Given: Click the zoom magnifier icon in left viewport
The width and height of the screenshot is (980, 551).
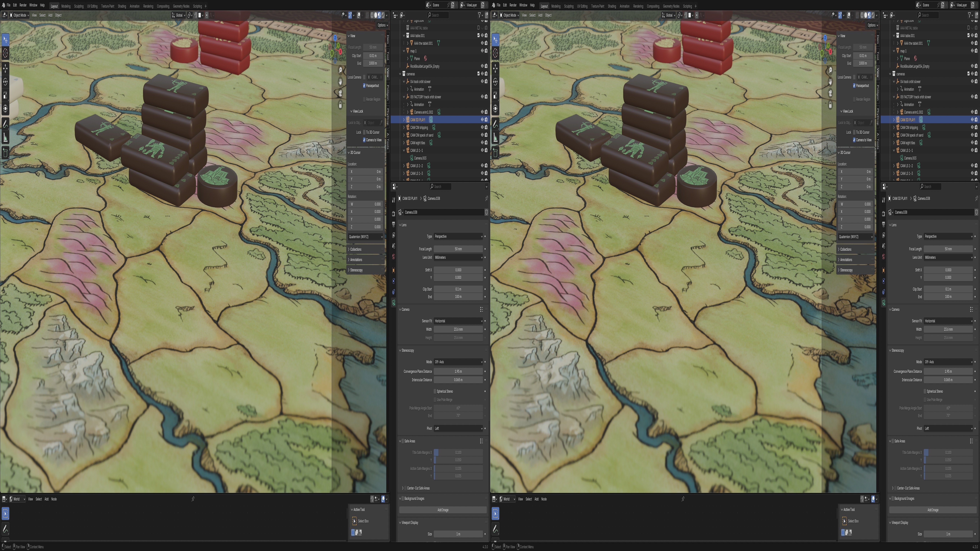Looking at the screenshot, I should click(x=341, y=70).
